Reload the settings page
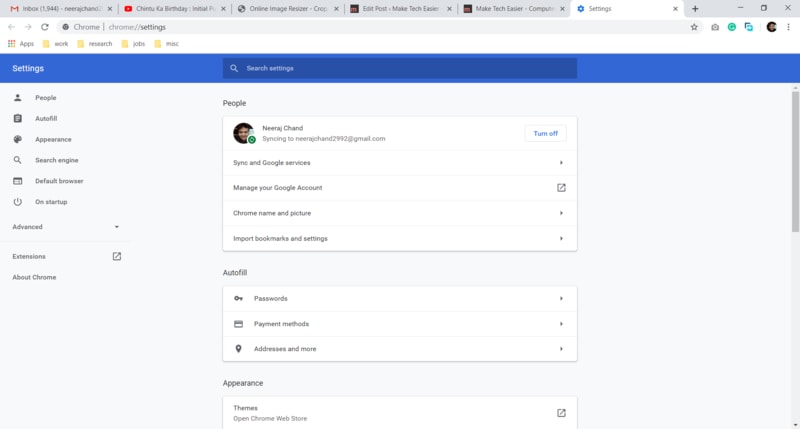800x429 pixels. pyautogui.click(x=45, y=27)
